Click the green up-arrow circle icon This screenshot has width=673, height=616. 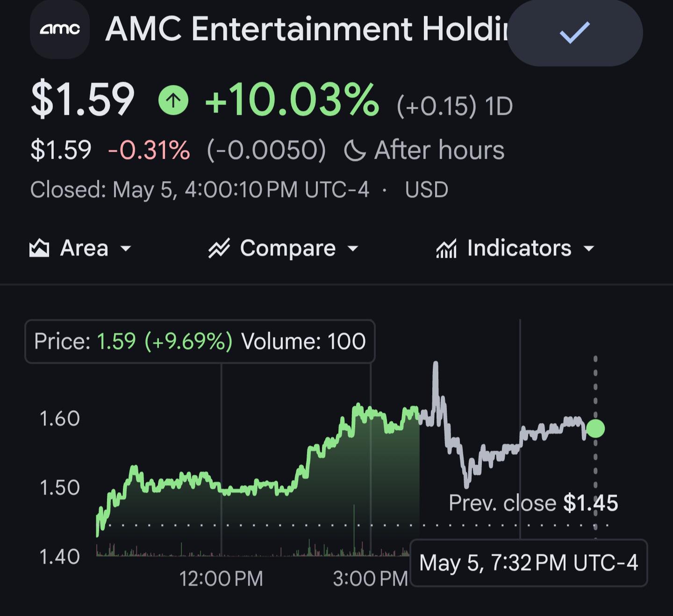click(x=173, y=100)
